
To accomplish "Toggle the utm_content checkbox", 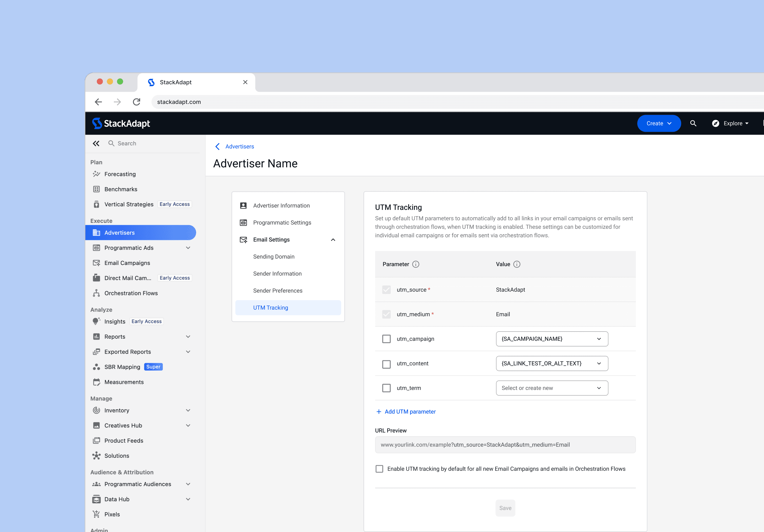I will 386,364.
